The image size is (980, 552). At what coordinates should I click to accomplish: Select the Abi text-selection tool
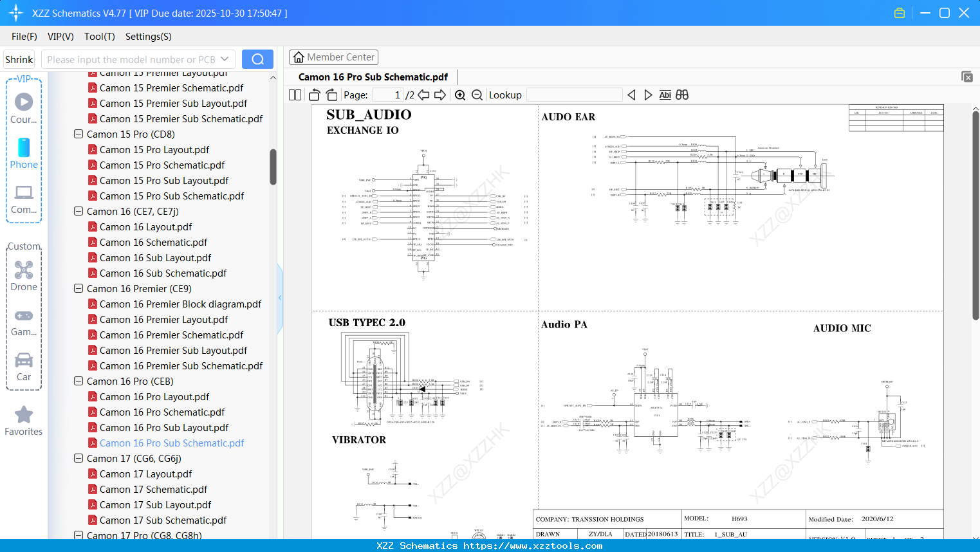click(x=665, y=95)
